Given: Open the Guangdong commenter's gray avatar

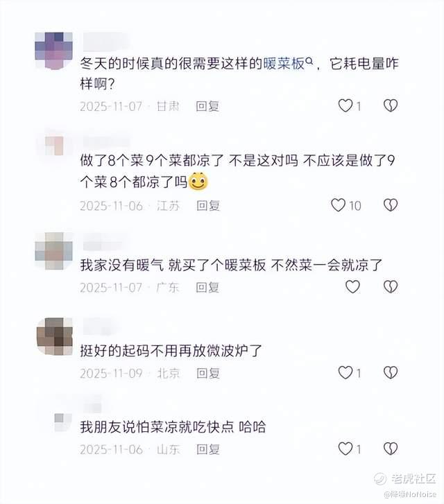Looking at the screenshot, I should (53, 251).
